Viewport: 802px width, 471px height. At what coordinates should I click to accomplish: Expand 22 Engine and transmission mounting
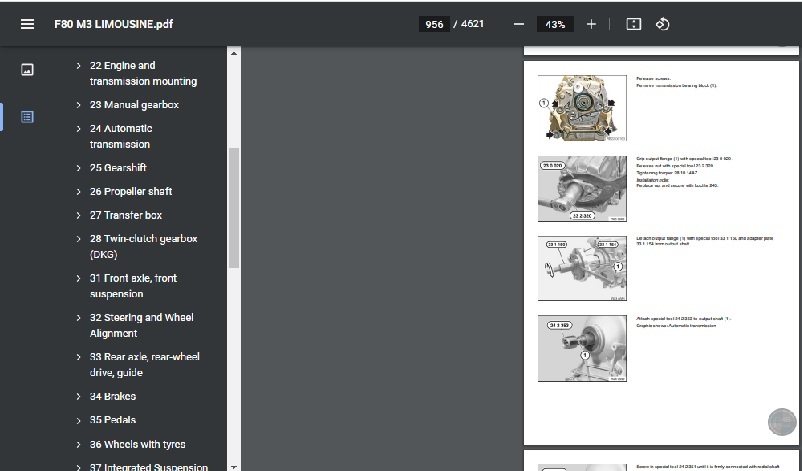[78, 65]
